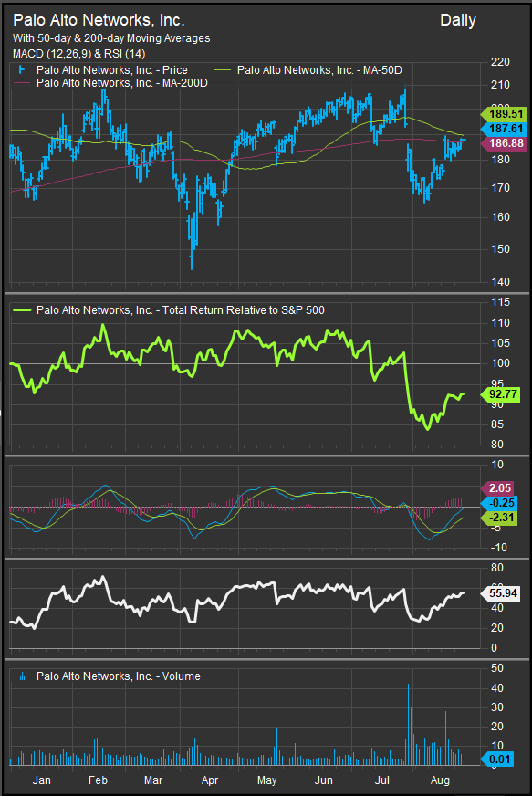Click the 187.61 price value tag
The image size is (532, 796).
pos(503,129)
